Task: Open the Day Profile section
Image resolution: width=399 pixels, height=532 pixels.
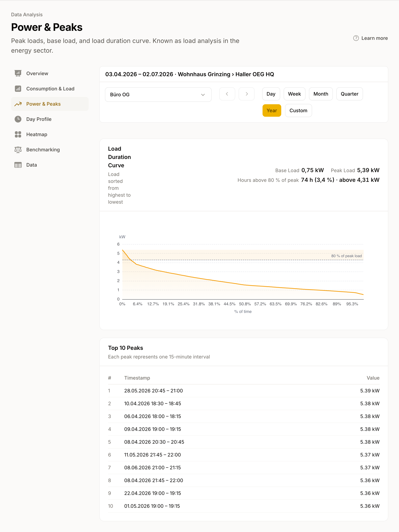Action: tap(50, 119)
